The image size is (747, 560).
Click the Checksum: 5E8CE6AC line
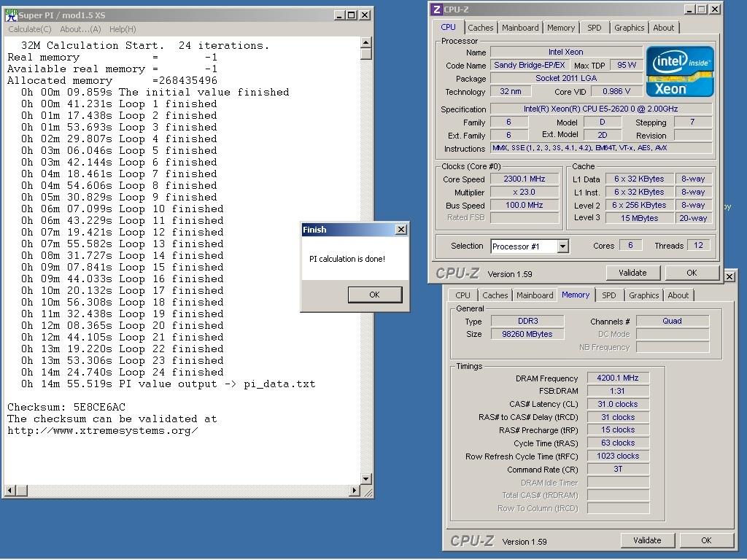[66, 408]
